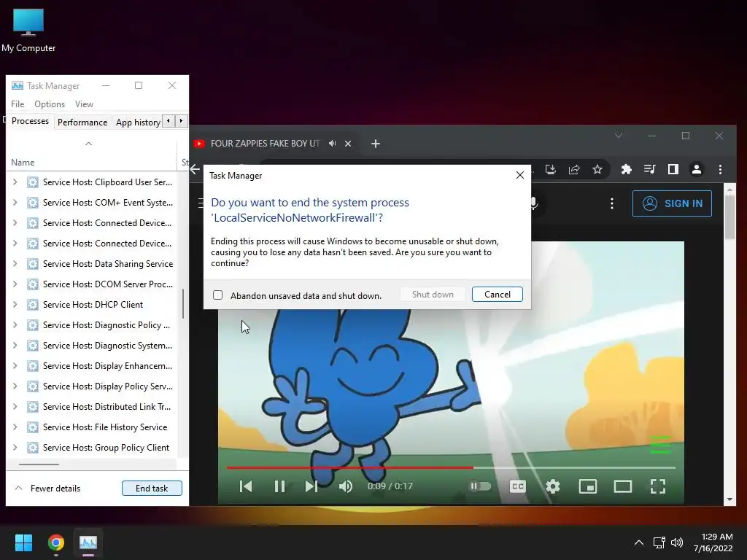Toggle Chrome side panel icon
Viewport: 747px width, 560px height.
673,169
